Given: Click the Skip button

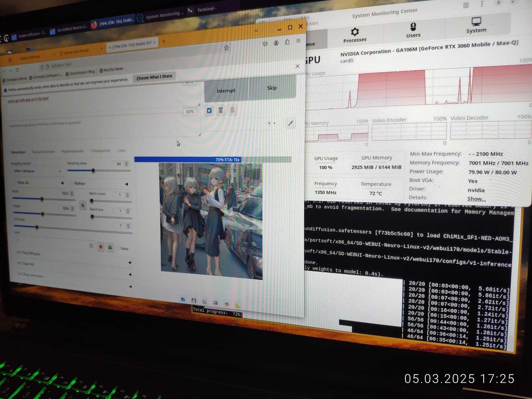Looking at the screenshot, I should 272,88.
